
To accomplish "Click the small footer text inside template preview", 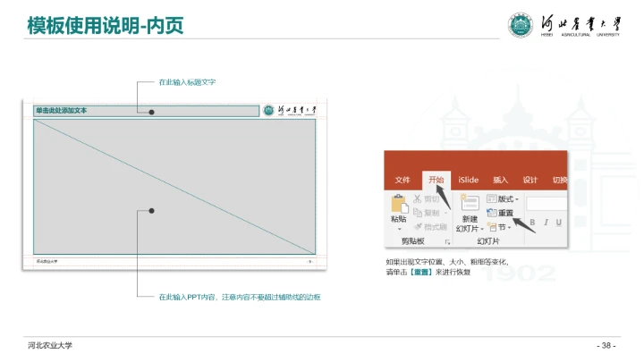I will tap(47, 261).
